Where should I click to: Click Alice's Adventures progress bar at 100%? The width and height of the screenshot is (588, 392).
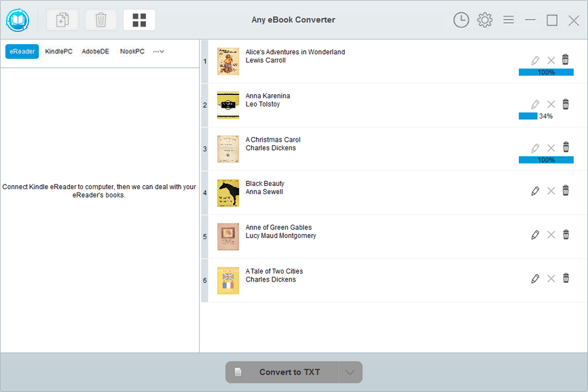pyautogui.click(x=546, y=73)
